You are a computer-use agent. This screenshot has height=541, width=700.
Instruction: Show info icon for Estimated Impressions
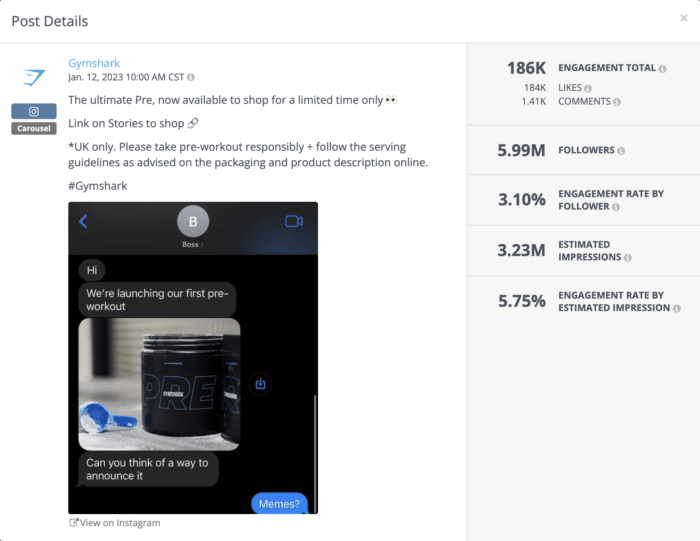tap(628, 258)
